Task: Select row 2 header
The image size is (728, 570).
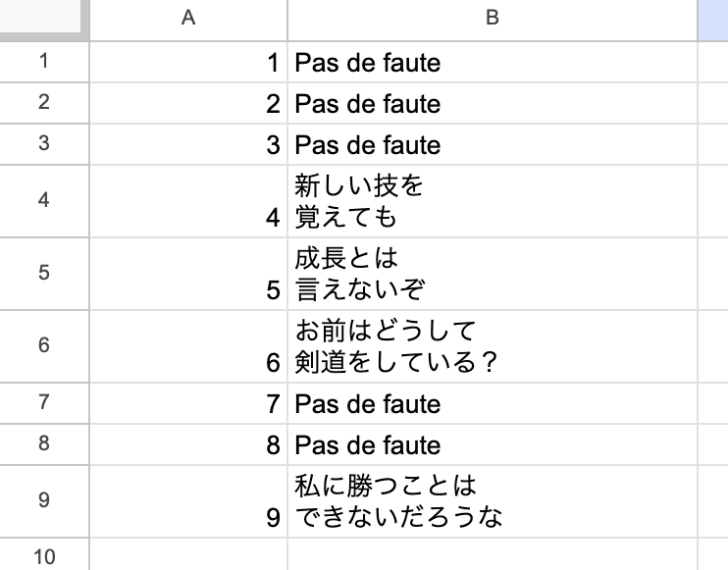Action: [44, 103]
